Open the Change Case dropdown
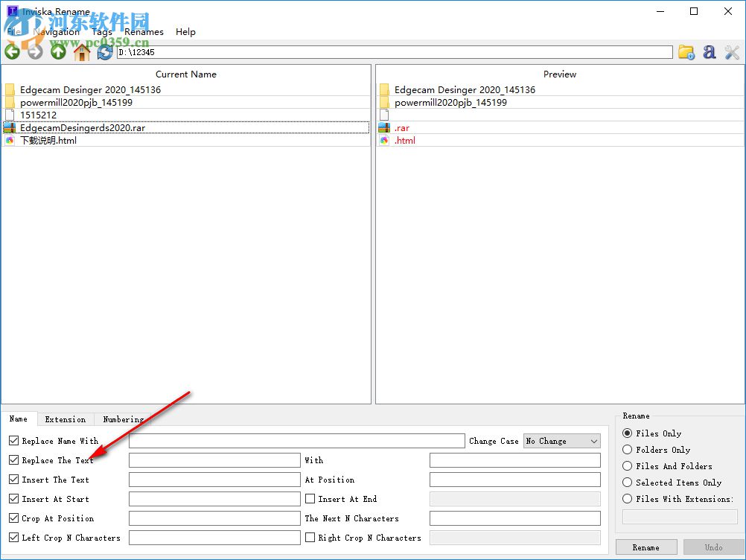 (x=562, y=441)
